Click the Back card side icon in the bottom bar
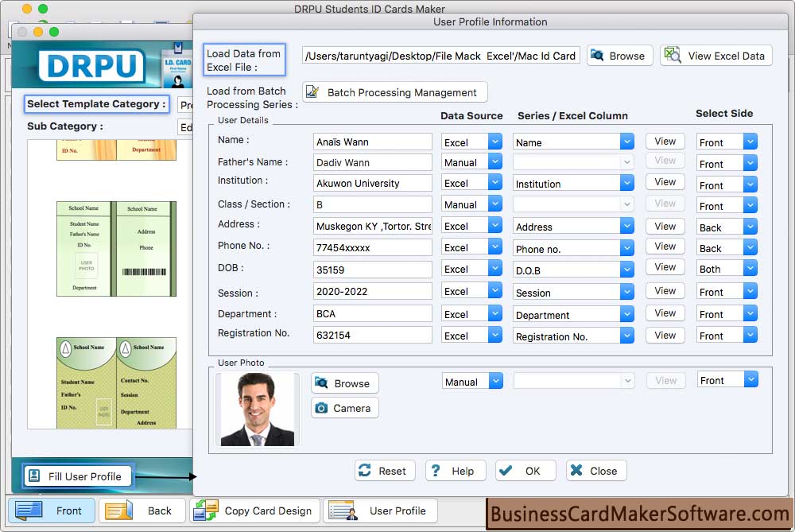This screenshot has width=795, height=532. tap(119, 511)
